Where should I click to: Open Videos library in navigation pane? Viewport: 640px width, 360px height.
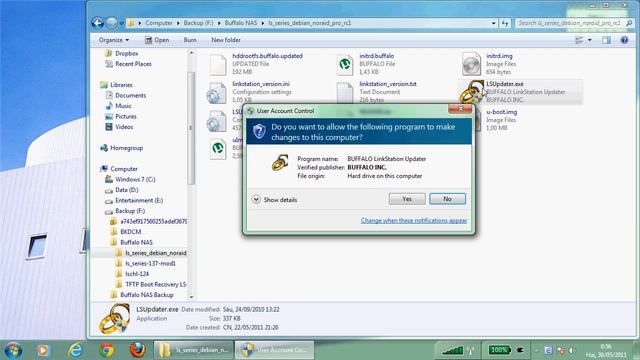[119, 127]
